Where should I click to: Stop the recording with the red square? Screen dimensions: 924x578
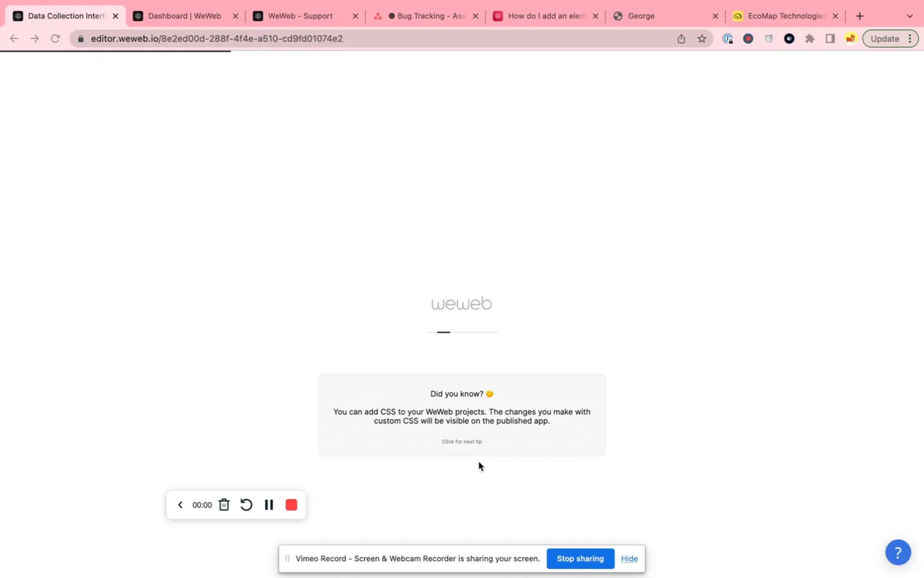291,505
